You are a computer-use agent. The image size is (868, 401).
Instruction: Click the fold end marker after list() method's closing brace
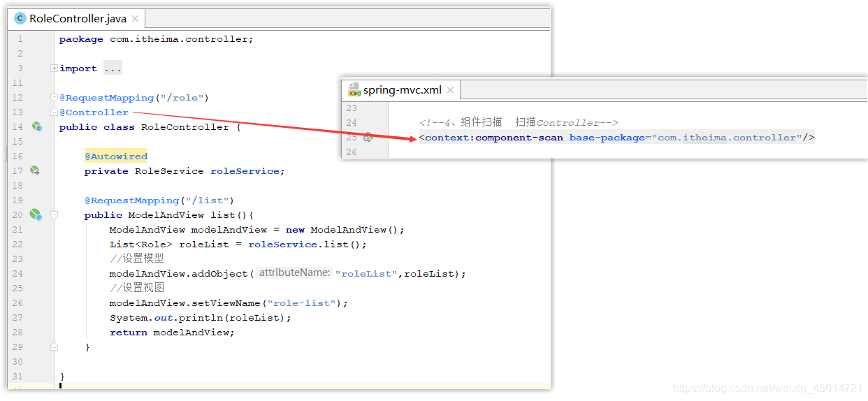[54, 347]
